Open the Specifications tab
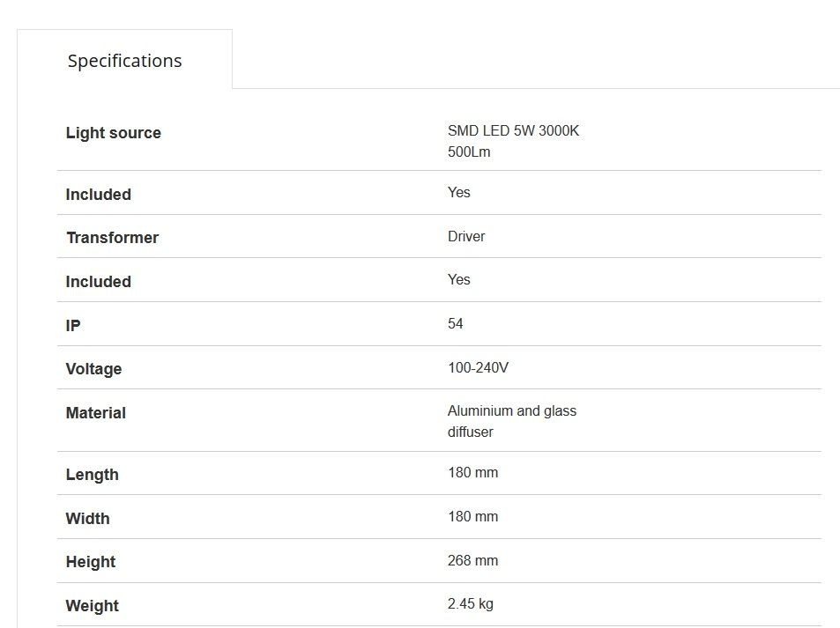 pos(125,61)
